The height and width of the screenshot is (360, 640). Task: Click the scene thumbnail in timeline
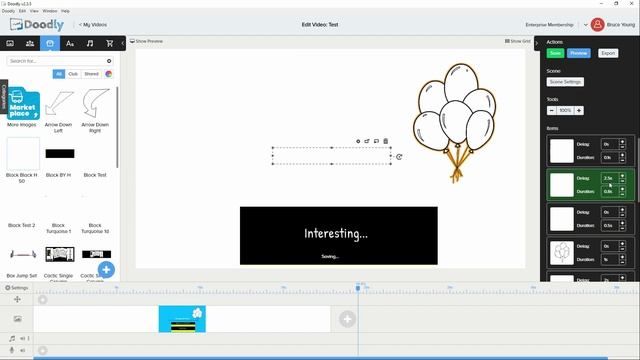click(182, 319)
